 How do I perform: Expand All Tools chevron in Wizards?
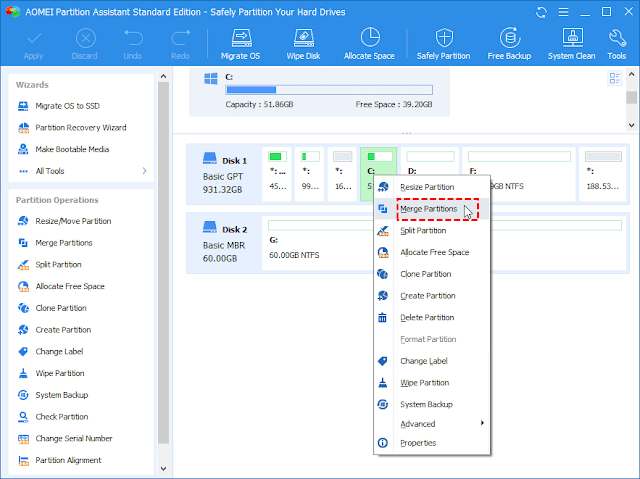coord(144,171)
